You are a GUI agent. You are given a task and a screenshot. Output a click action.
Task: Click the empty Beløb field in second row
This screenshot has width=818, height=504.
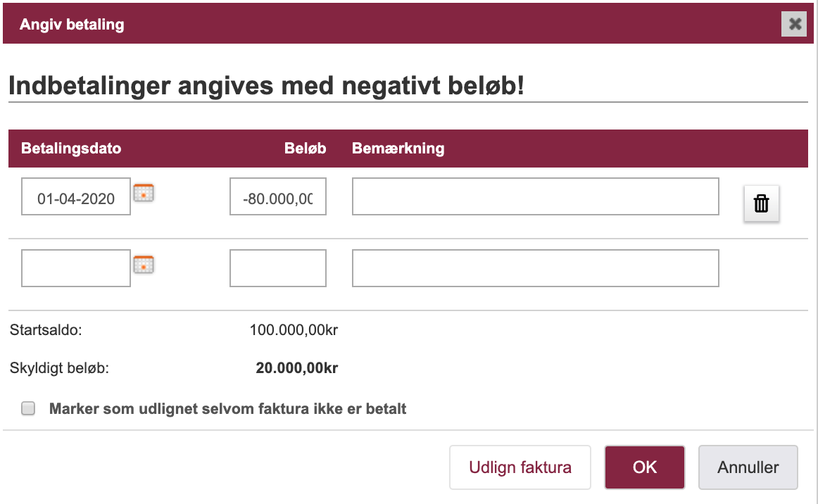278,268
